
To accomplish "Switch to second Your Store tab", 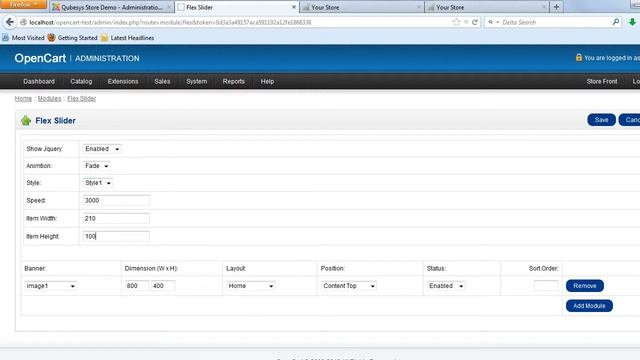I will [x=487, y=7].
